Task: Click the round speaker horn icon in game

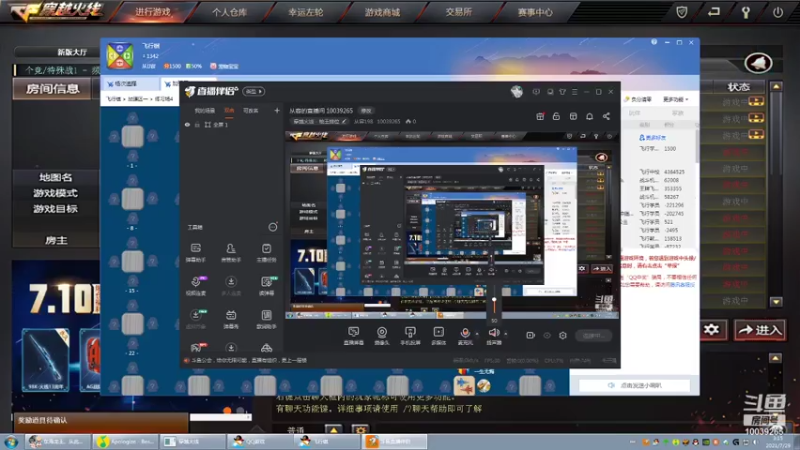Action: (758, 63)
